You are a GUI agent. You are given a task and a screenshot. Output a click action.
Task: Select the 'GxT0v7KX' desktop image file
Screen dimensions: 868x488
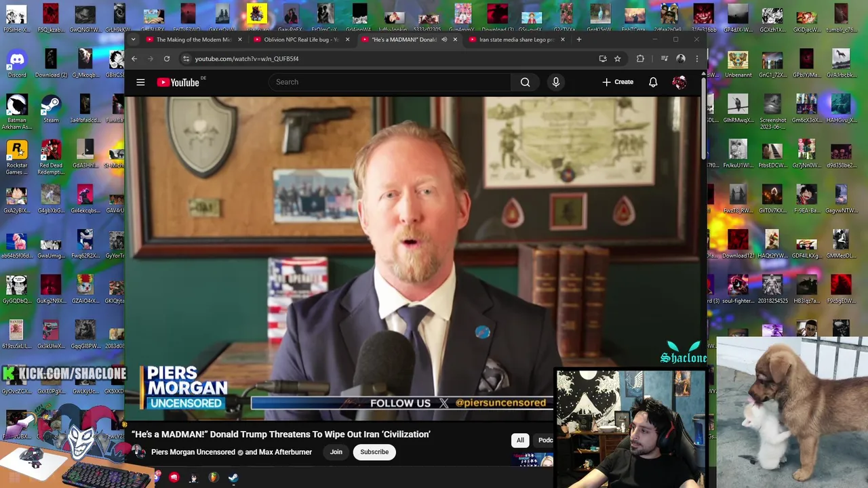772,199
